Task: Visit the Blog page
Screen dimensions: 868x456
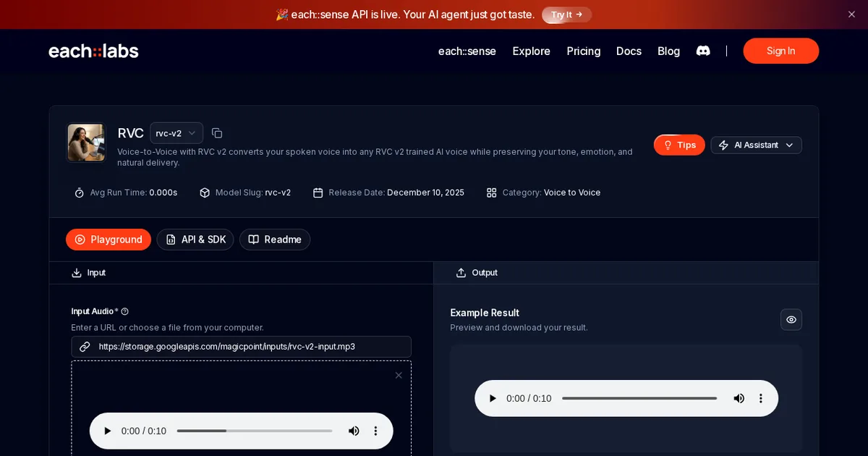Action: point(668,51)
